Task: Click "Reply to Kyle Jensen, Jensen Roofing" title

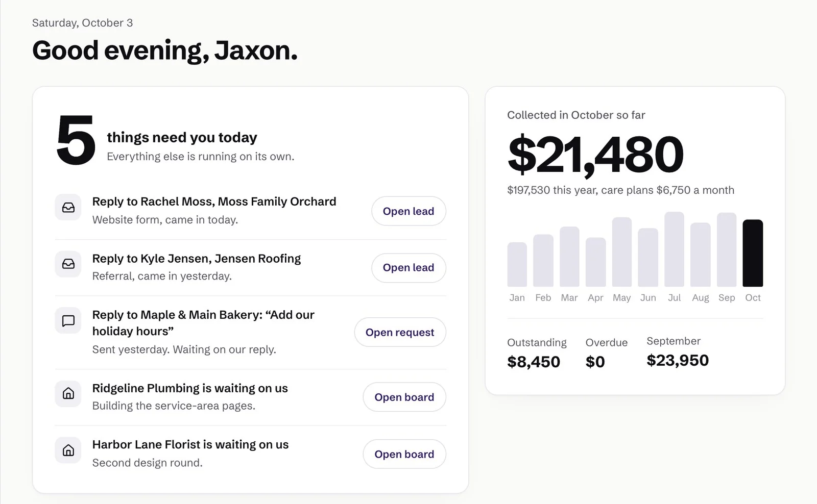Action: (x=197, y=259)
